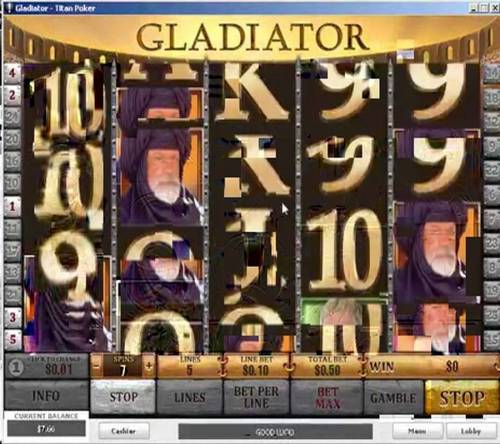Select payline 4 marker on left side

tap(12, 73)
